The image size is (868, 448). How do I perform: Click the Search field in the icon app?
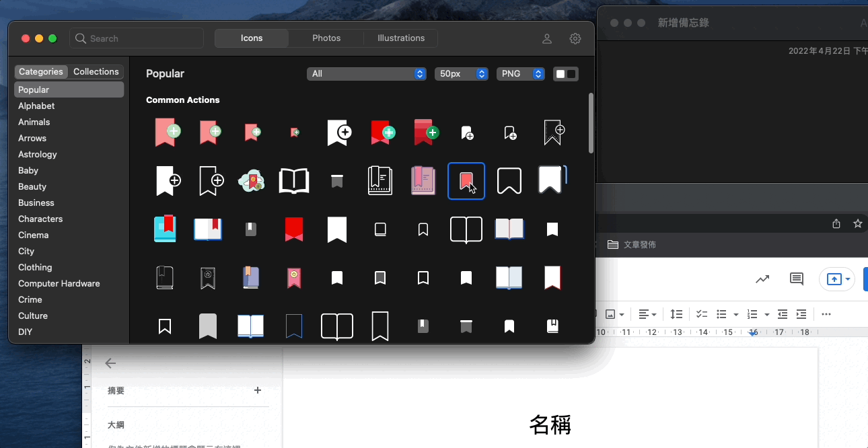(x=137, y=38)
